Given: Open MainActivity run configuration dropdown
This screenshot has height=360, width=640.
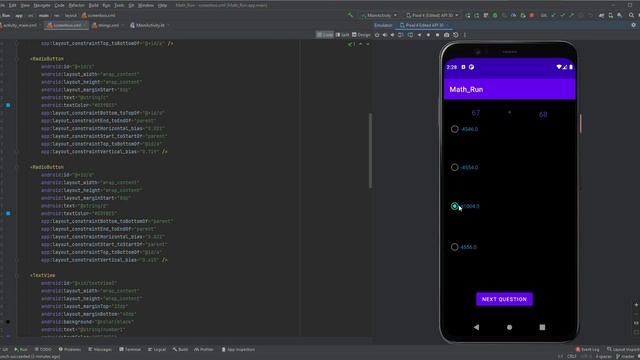Looking at the screenshot, I should click(x=379, y=16).
